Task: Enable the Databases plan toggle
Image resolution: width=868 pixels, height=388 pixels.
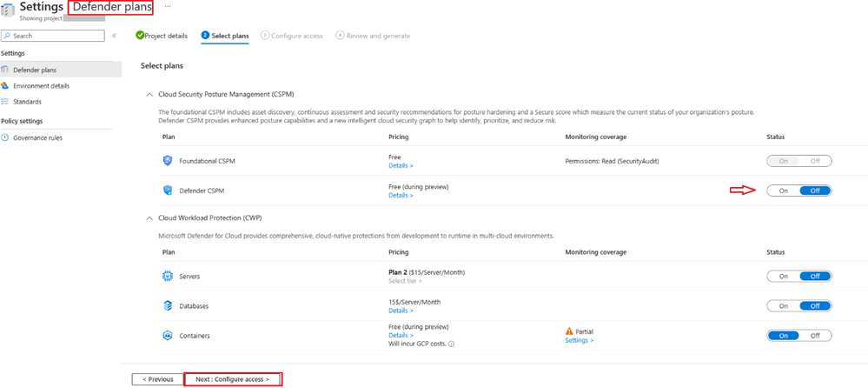Action: point(783,306)
